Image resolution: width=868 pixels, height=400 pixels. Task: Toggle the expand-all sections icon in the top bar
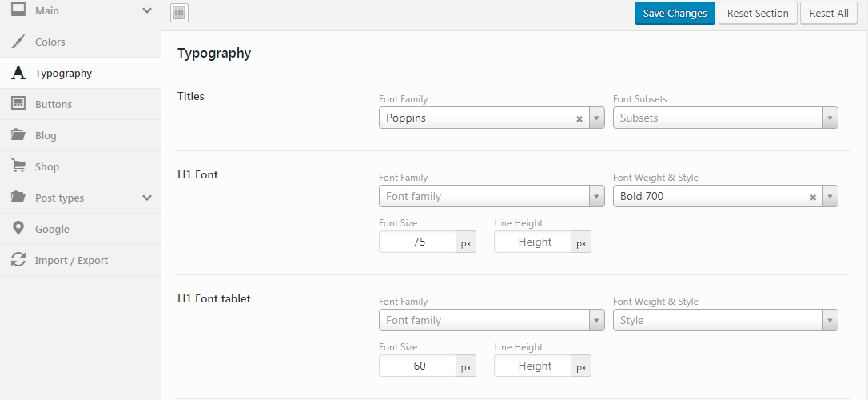pyautogui.click(x=180, y=13)
